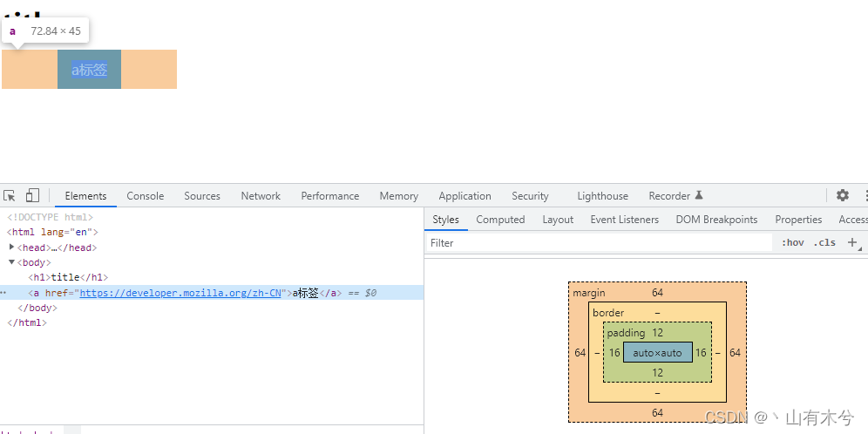868x434 pixels.
Task: Open the Console tab
Action: 145,196
